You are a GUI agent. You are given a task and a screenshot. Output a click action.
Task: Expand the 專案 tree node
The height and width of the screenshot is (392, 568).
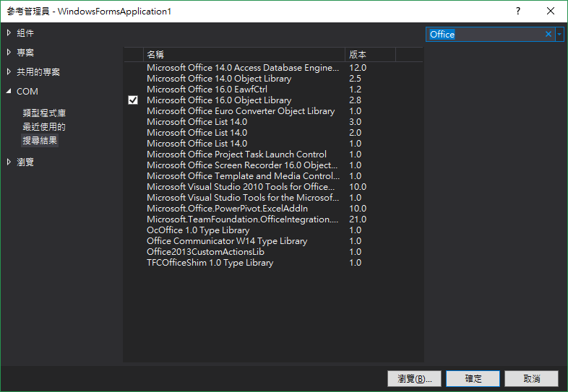click(x=9, y=53)
